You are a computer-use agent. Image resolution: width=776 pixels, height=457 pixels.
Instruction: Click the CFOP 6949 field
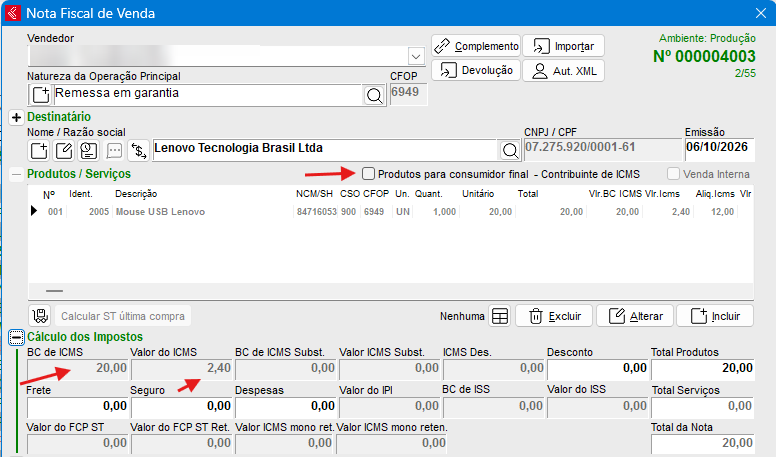[408, 94]
